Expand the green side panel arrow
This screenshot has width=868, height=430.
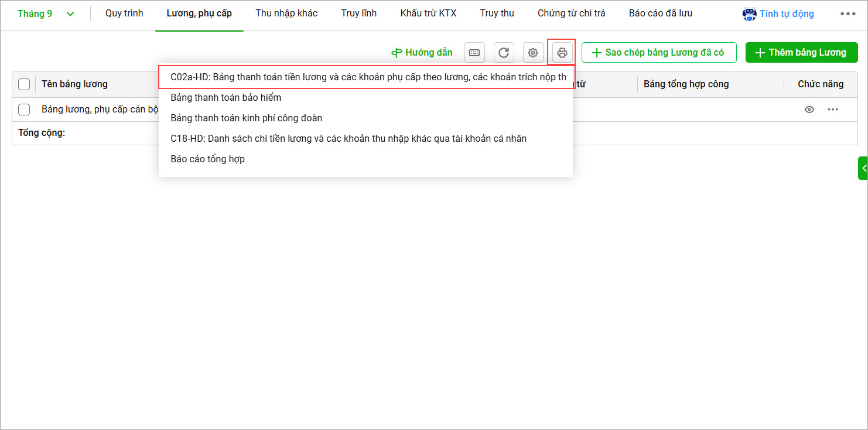863,168
